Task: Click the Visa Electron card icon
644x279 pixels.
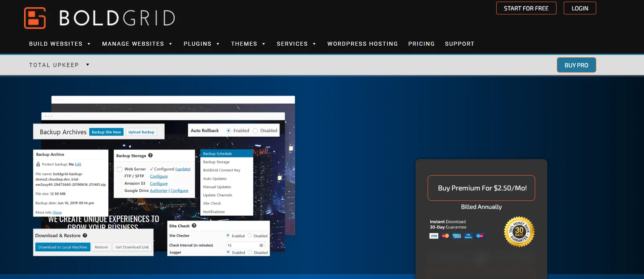Action: (468, 236)
